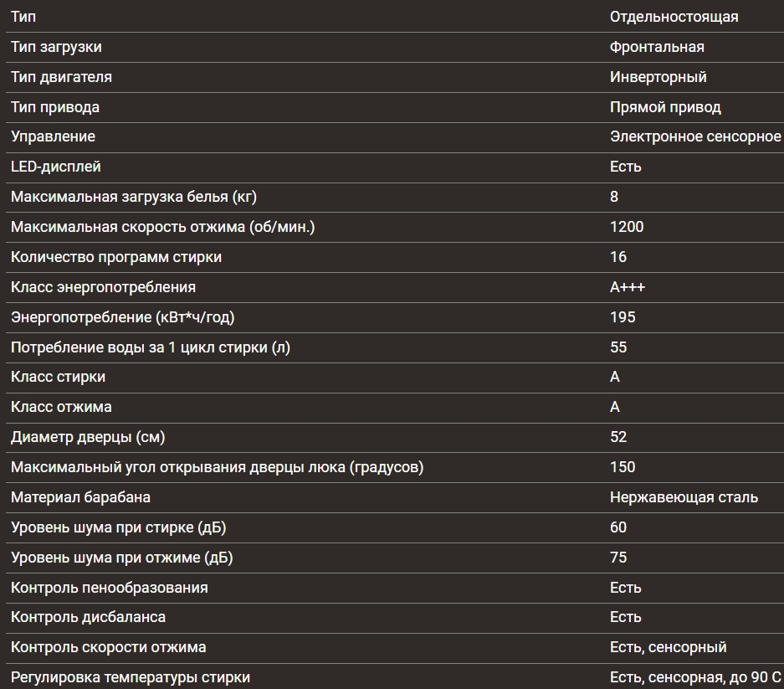Screen dimensions: 784x689
Task: Click the "Диаметр дверцы (см)" label
Action: [94, 437]
